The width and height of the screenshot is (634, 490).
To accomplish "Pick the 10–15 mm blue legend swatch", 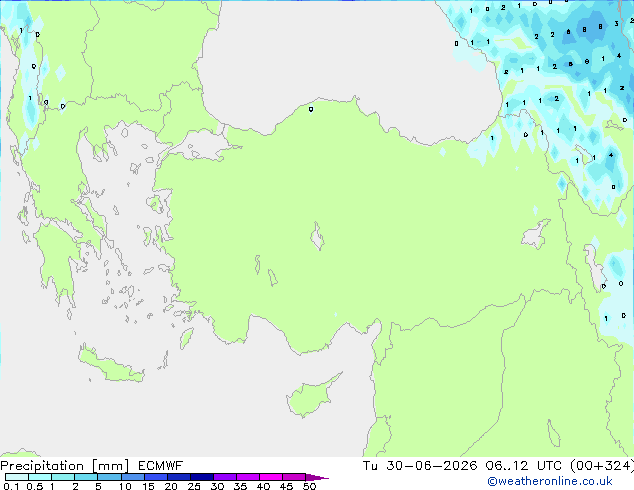I will click(133, 477).
